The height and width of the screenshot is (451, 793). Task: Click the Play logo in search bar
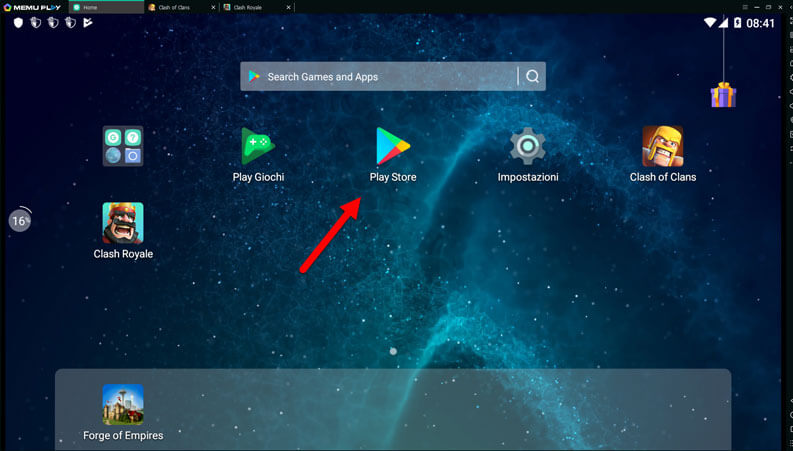tap(254, 76)
